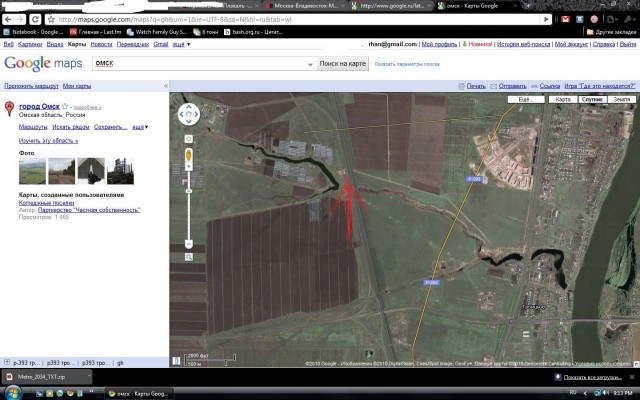Go back with the browser back arrow
This screenshot has height=400, width=640.
pos(8,19)
